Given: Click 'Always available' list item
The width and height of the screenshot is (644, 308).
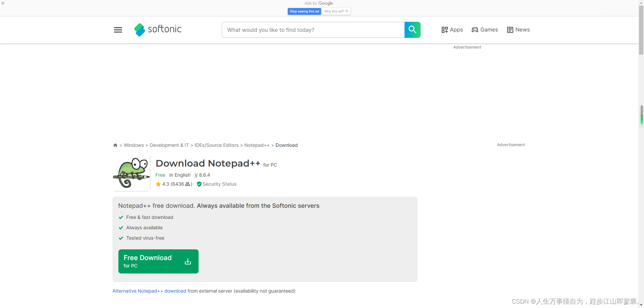Looking at the screenshot, I should pos(144,228).
